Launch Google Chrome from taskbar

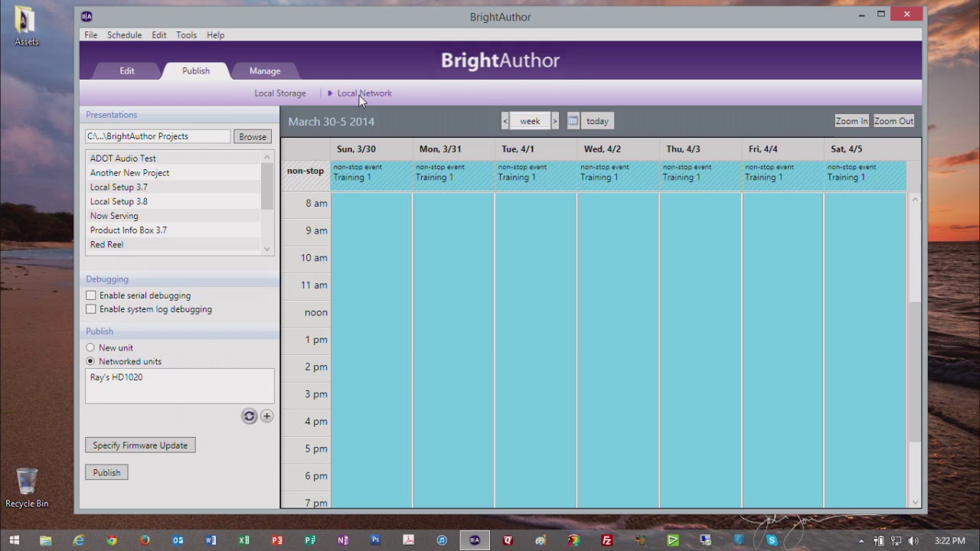tap(112, 540)
